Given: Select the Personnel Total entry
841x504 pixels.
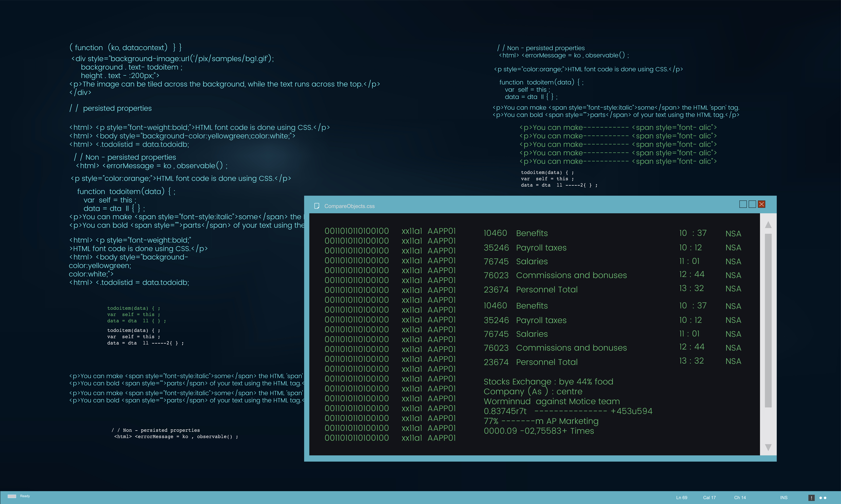Looking at the screenshot, I should pos(547,289).
